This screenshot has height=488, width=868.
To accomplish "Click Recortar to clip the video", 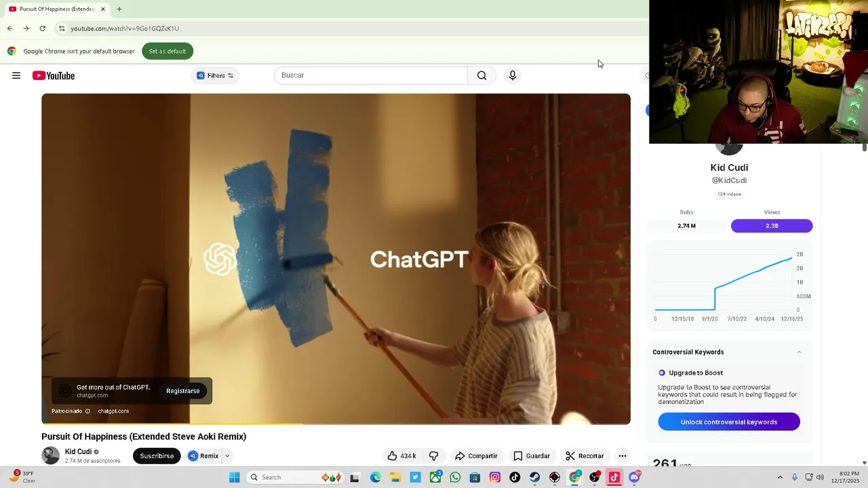I will click(x=585, y=455).
